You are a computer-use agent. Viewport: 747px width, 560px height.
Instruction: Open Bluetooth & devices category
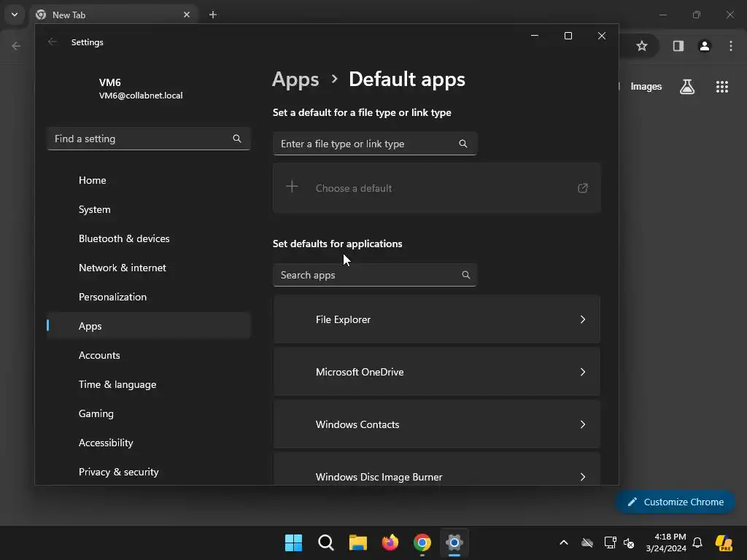coord(149,238)
